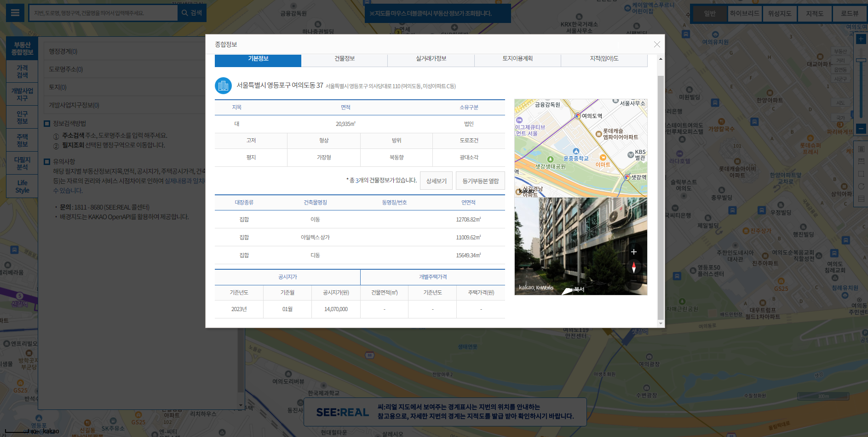
Task: Activate 로드뷰 mode
Action: 850,13
